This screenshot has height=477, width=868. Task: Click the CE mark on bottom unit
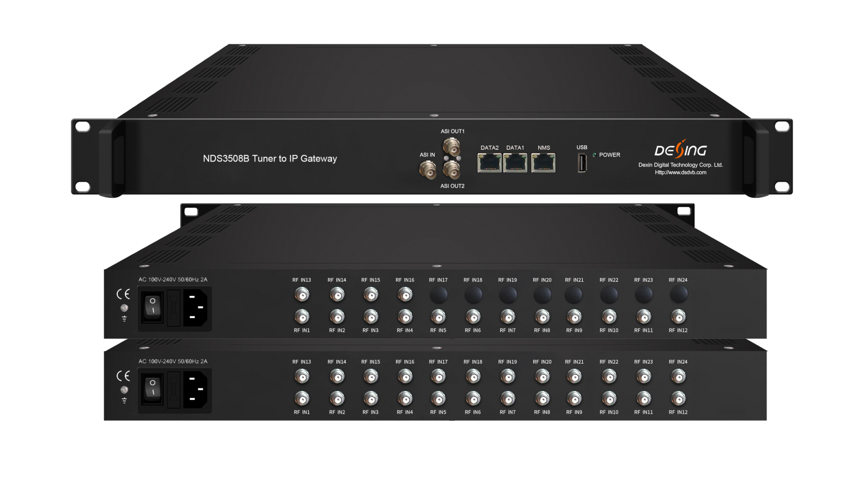pyautogui.click(x=124, y=376)
